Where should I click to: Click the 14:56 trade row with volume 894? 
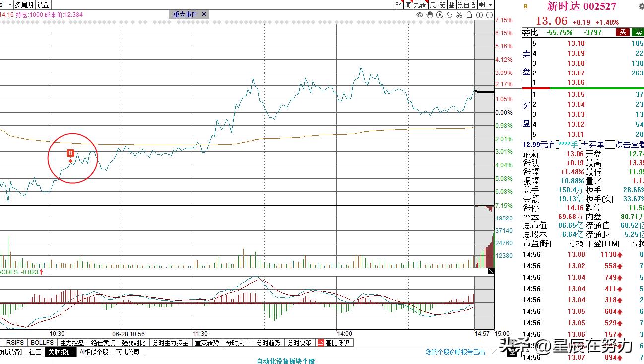[583, 357]
